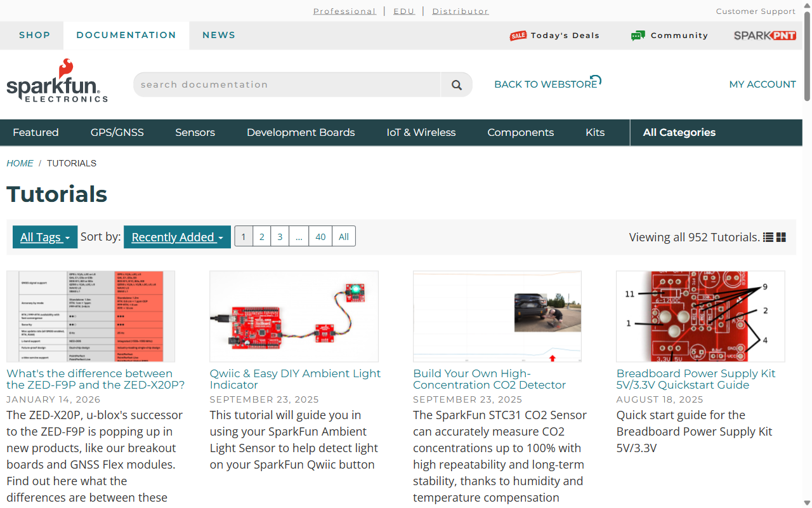Open the News tab
812x508 pixels.
click(x=219, y=36)
